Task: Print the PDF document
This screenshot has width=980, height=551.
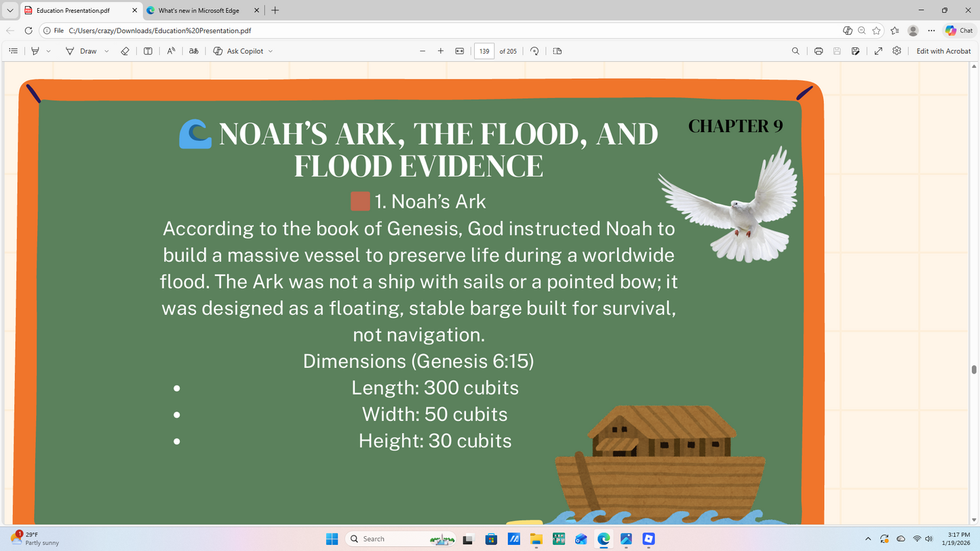Action: pos(819,51)
